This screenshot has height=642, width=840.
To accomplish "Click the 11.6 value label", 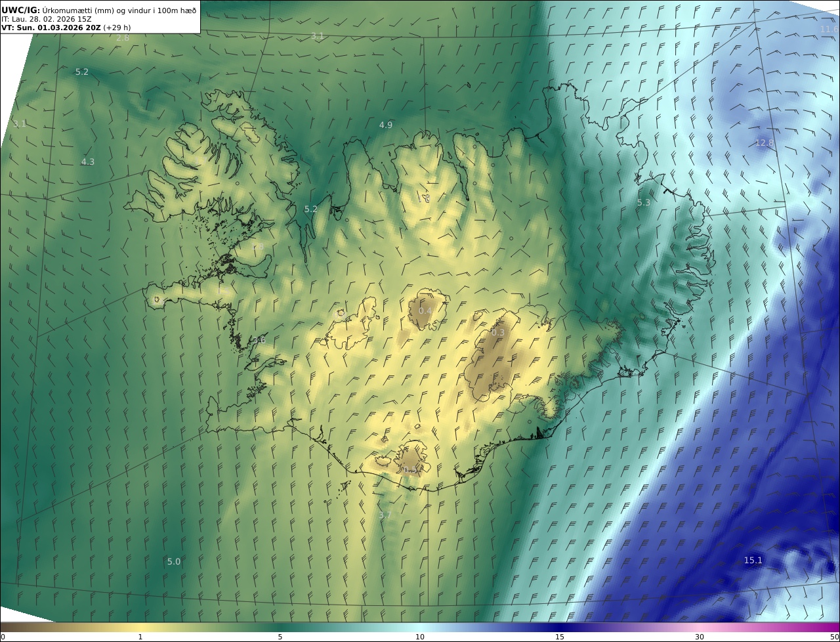I will tap(829, 29).
